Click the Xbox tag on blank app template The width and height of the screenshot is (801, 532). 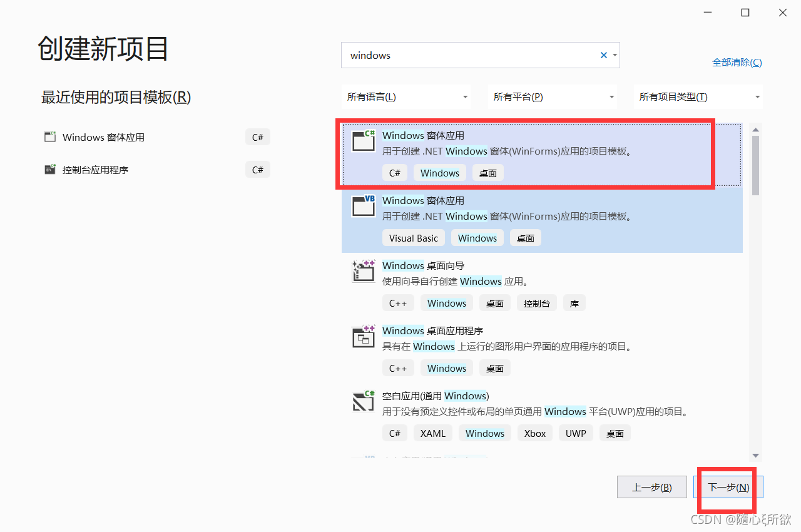coord(535,433)
